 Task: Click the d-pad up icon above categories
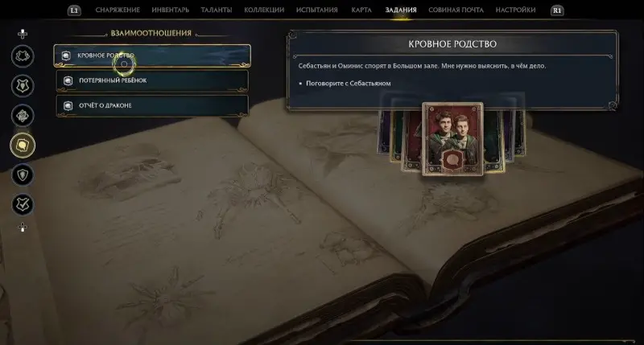click(23, 34)
